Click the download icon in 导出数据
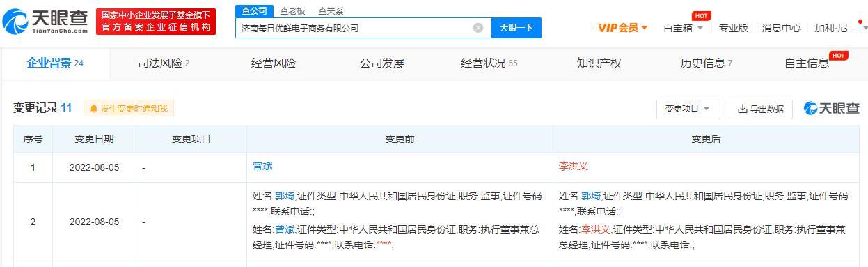 tap(743, 109)
